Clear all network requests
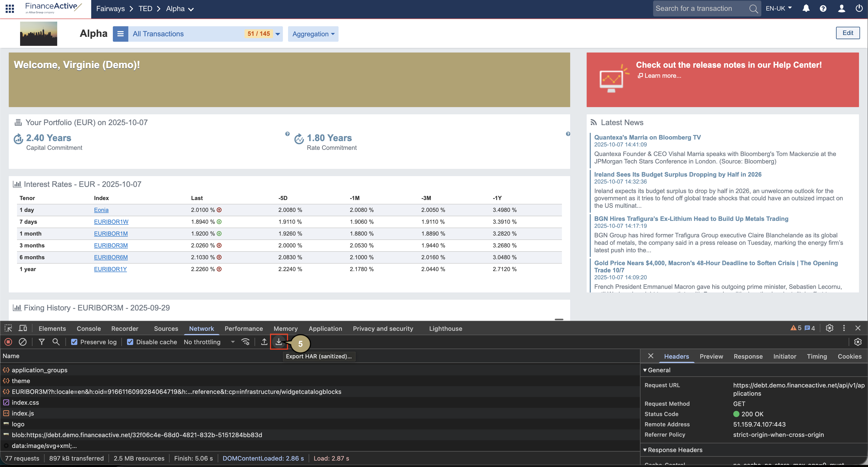868x467 pixels. (23, 342)
